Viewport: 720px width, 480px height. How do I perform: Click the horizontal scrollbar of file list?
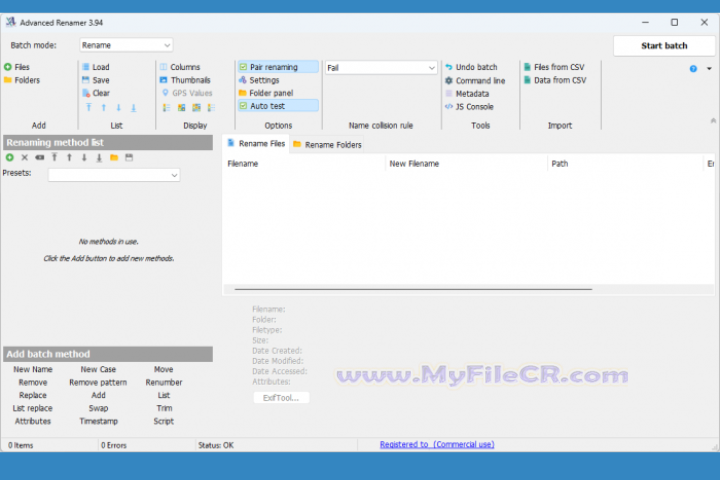(x=413, y=289)
